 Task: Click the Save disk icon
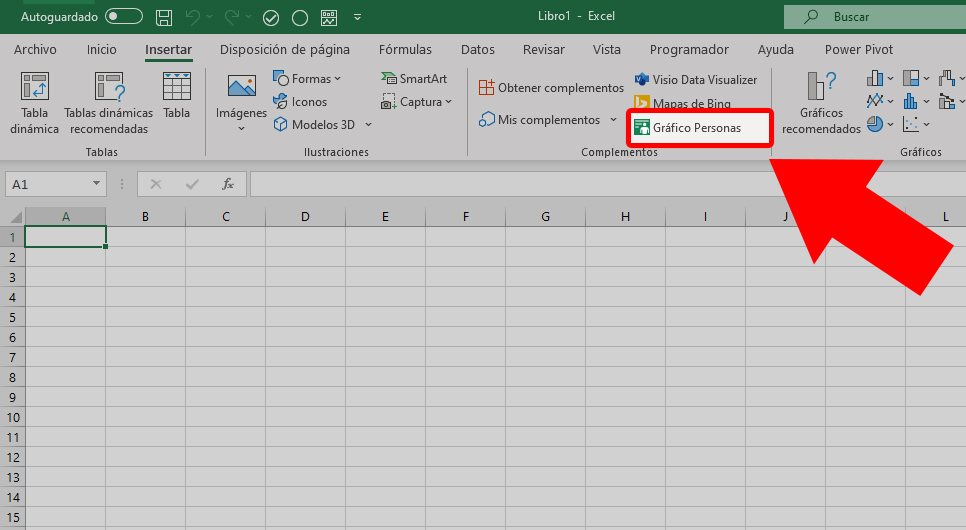click(x=164, y=17)
